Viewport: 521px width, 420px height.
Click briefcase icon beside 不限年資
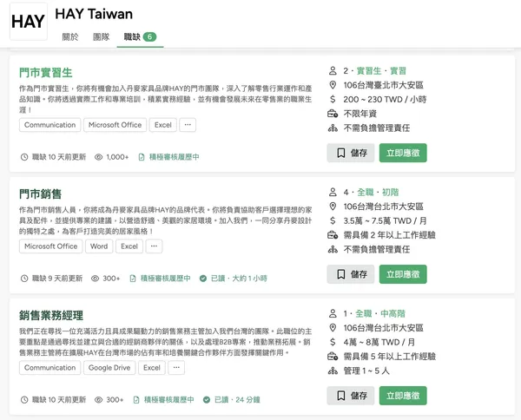(333, 114)
